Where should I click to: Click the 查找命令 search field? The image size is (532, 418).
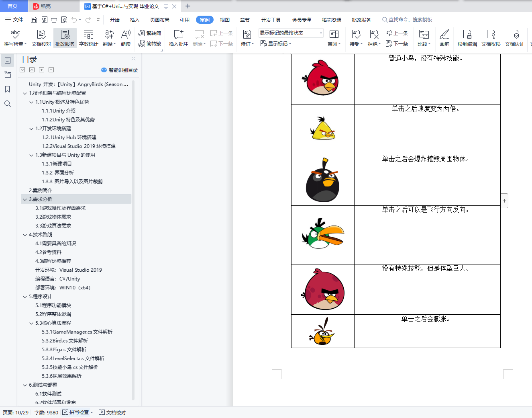407,20
